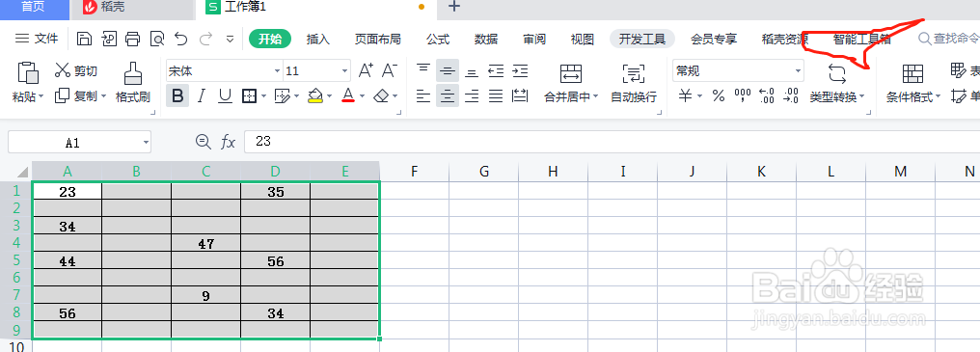
Task: Expand Conditional Formatting (条件格式) dropdown
Action: [939, 96]
